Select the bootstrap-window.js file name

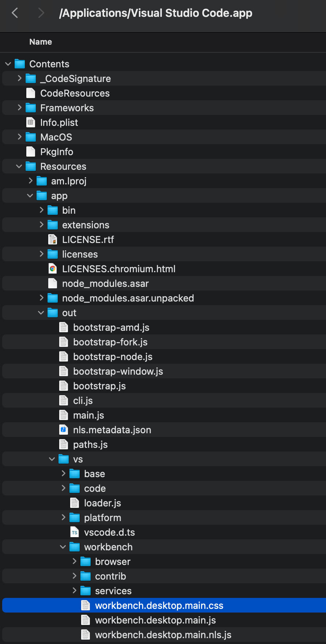click(x=118, y=371)
